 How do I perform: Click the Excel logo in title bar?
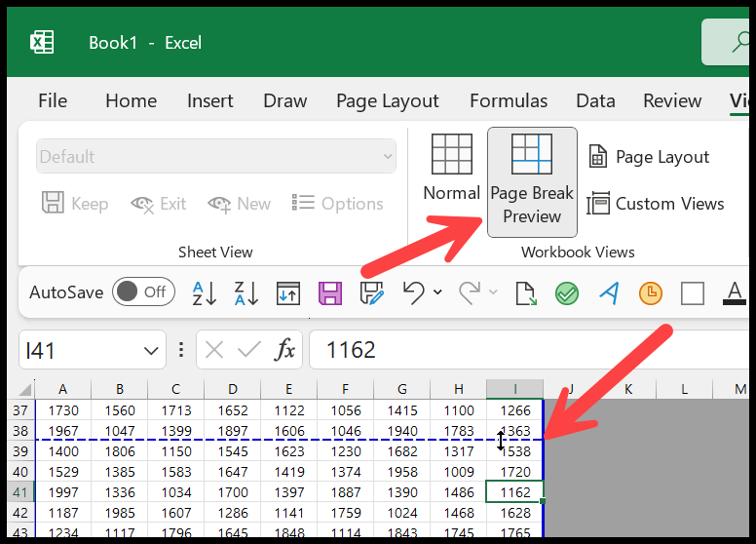coord(42,42)
